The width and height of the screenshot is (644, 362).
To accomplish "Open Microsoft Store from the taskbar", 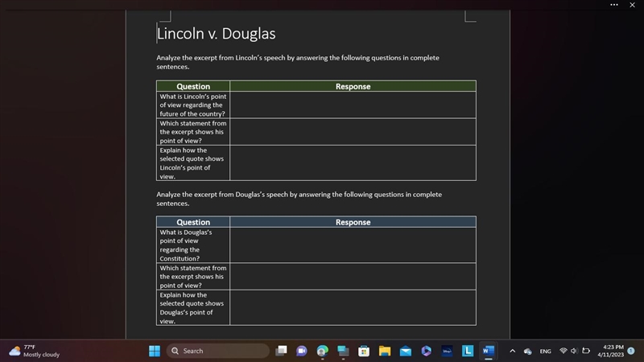I will pyautogui.click(x=364, y=351).
